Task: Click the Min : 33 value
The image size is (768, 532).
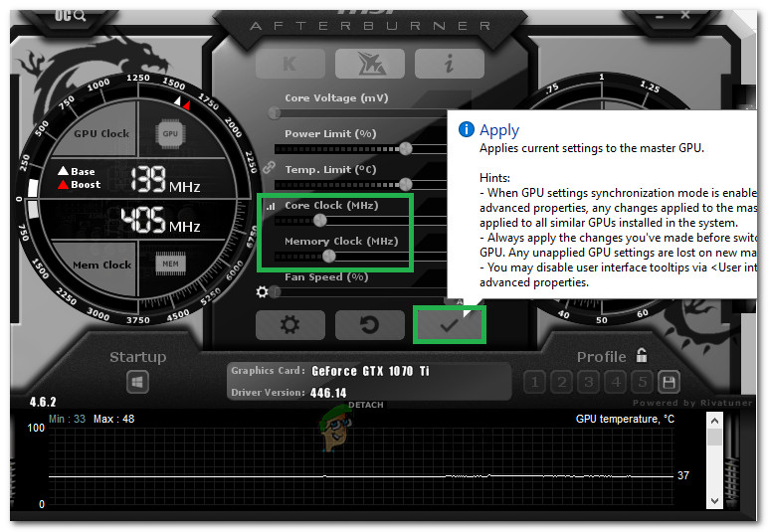Action: pos(67,419)
